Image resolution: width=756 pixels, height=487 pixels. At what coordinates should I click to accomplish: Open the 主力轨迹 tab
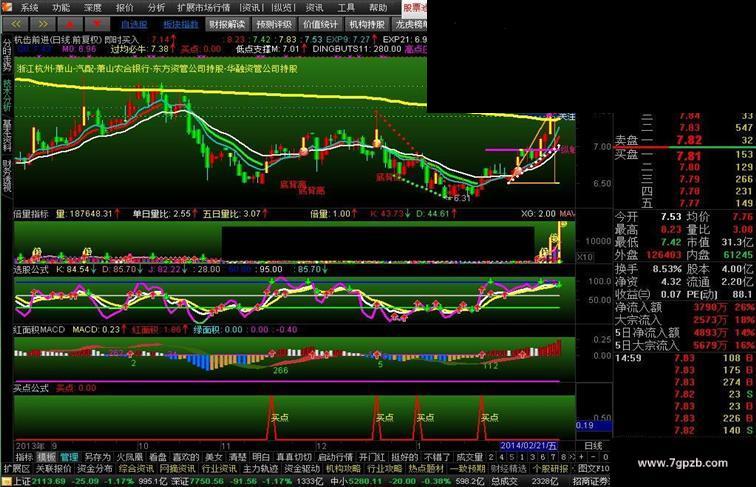[260, 468]
